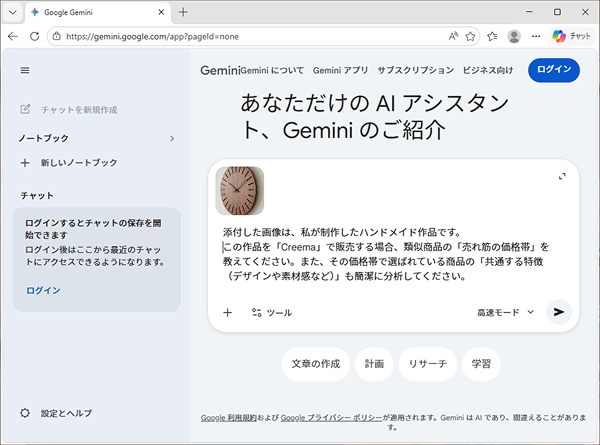
Task: Open a new browser tab
Action: tap(183, 12)
